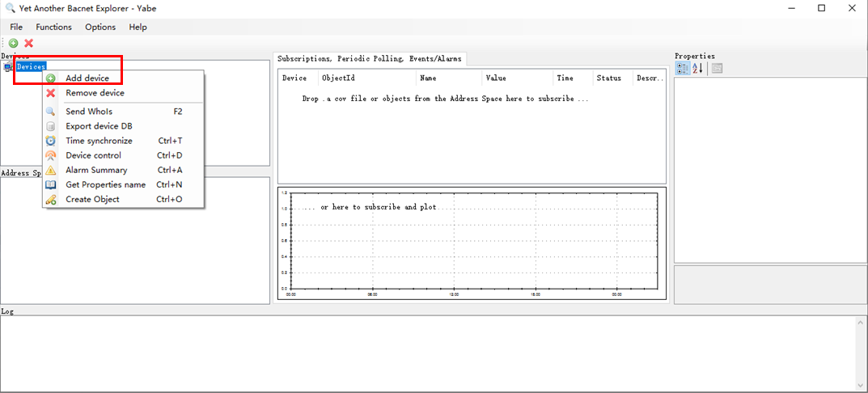Click the Categorized view icon in Properties
868x393 pixels.
682,68
